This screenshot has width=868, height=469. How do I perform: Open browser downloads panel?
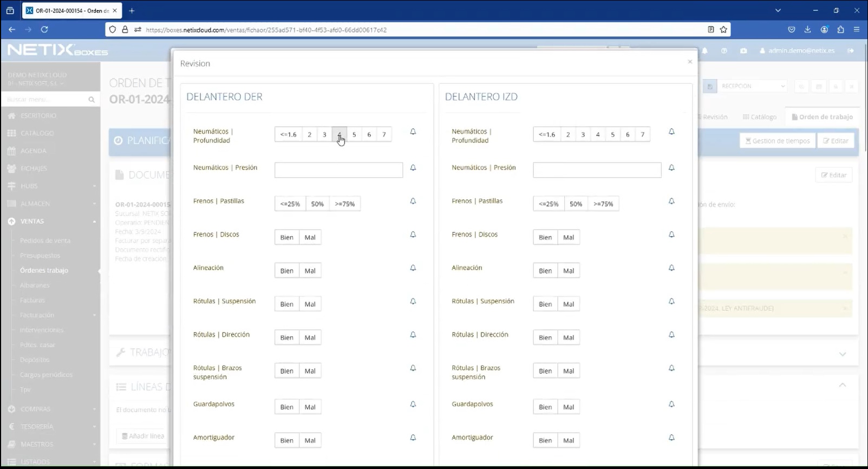(807, 29)
